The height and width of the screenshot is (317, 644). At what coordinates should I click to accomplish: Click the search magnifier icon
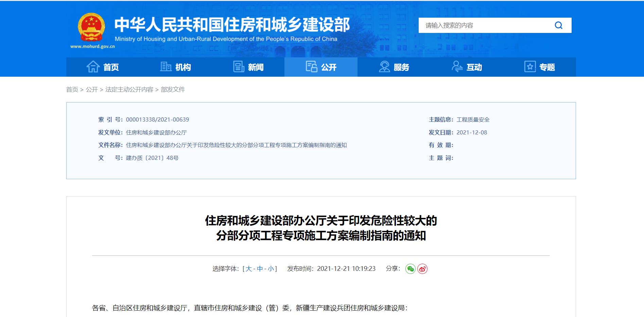[558, 25]
